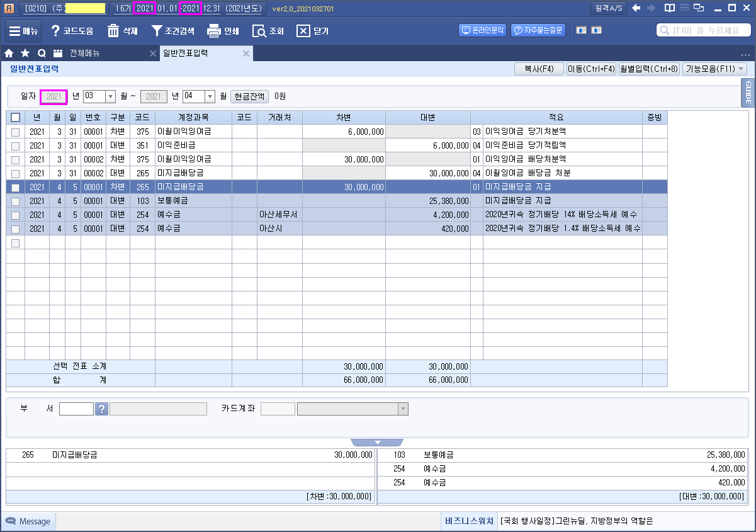Screen dimensions: 756x532
Task: Click the 복사(F4) button
Action: point(539,69)
